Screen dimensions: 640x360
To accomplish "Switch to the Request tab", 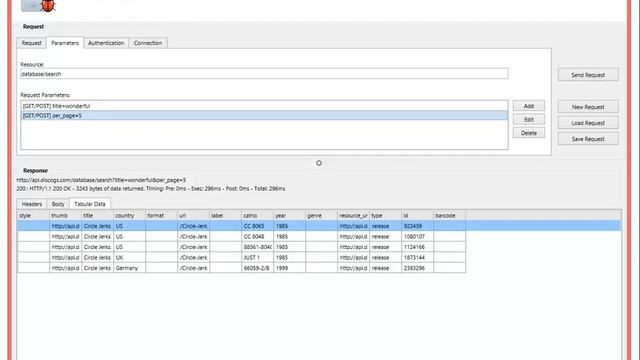I will tap(31, 43).
